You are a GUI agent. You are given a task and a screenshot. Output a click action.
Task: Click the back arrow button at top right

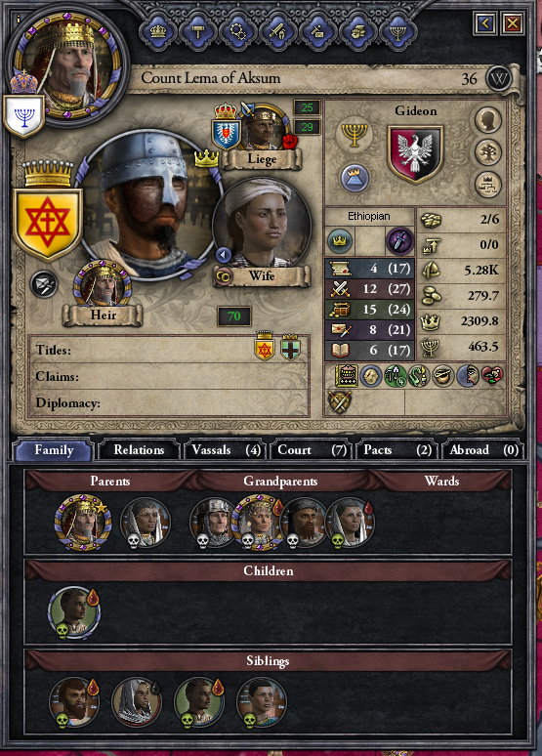coord(485,23)
